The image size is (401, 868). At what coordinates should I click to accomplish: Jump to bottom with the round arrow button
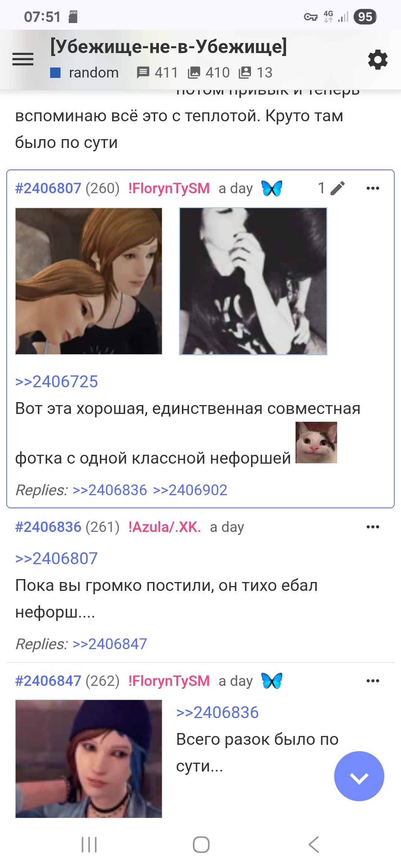(x=359, y=776)
